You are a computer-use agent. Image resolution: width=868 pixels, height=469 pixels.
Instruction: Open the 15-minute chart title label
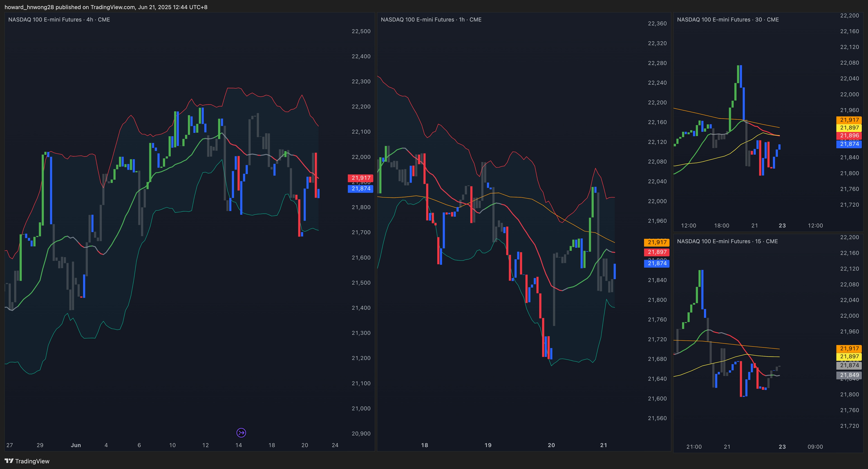pyautogui.click(x=727, y=241)
